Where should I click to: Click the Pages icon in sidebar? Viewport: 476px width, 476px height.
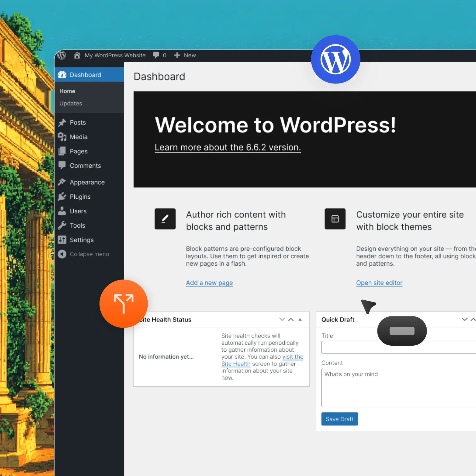(62, 151)
